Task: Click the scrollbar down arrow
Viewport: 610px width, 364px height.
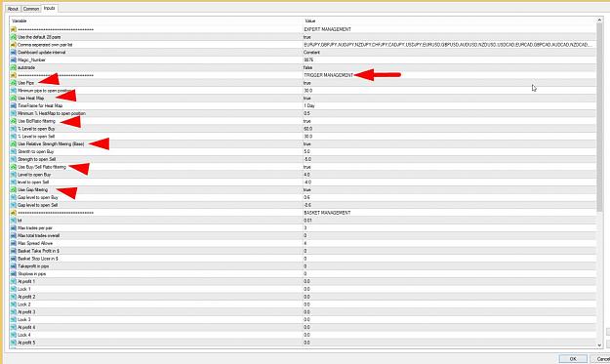Action: tap(599, 344)
